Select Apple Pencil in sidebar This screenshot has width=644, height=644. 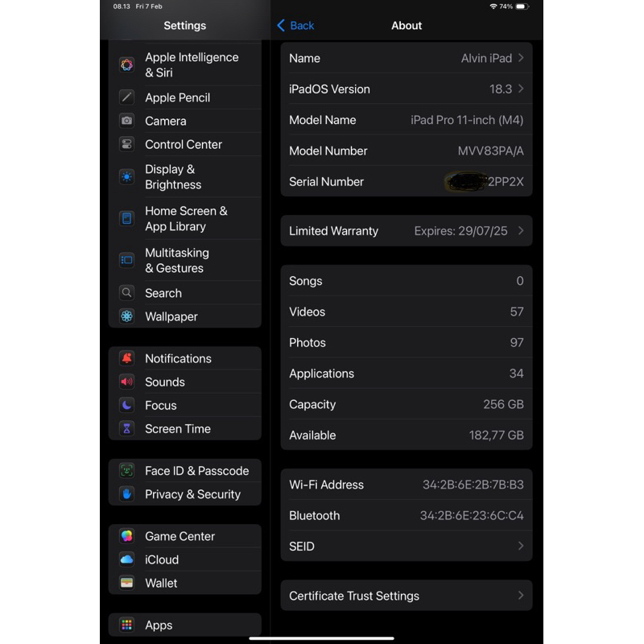point(185,97)
